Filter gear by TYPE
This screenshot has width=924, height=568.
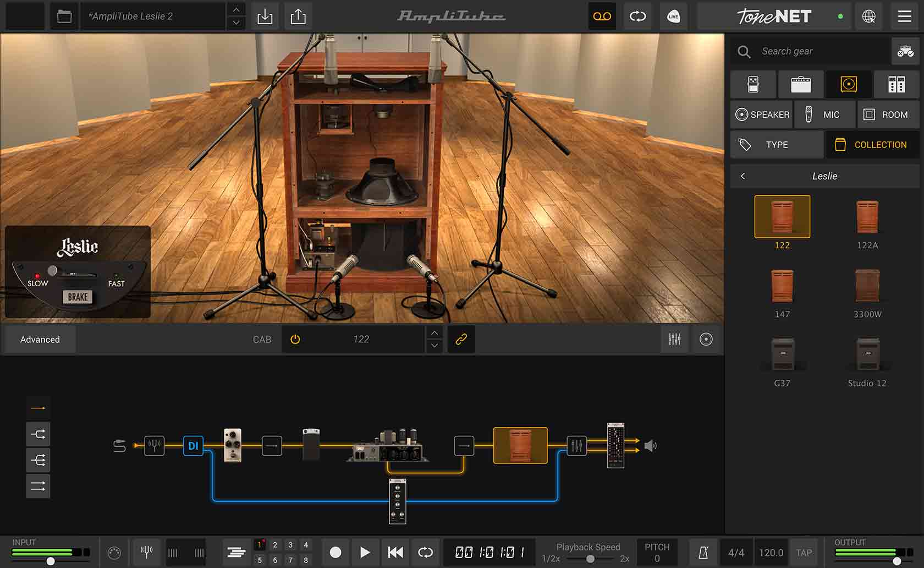tap(777, 145)
